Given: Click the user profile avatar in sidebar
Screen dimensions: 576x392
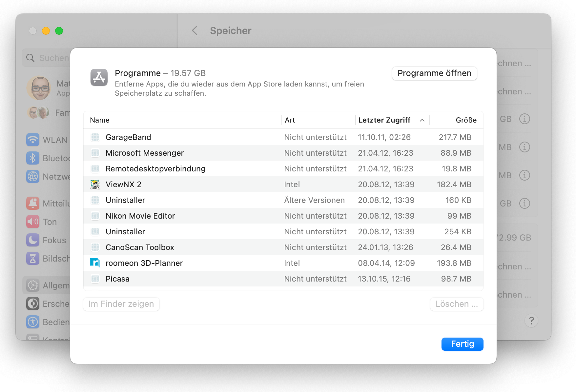Looking at the screenshot, I should (39, 88).
